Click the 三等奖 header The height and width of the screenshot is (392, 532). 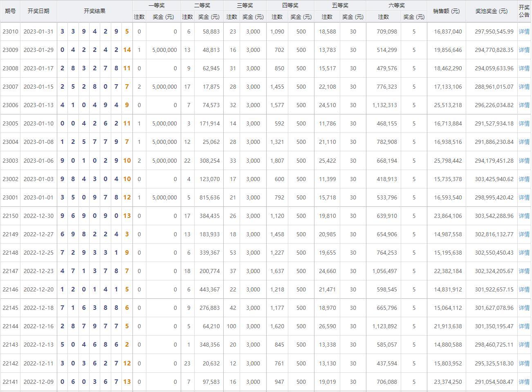point(245,5)
